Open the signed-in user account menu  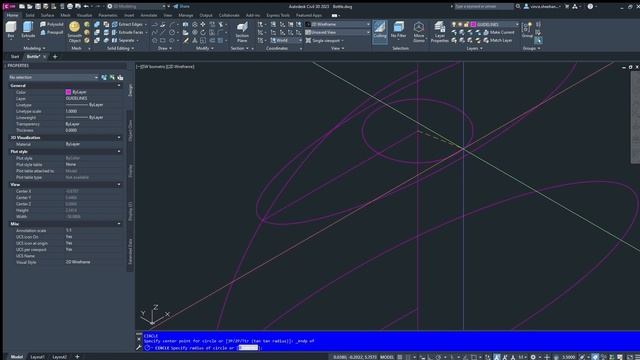(542, 6)
